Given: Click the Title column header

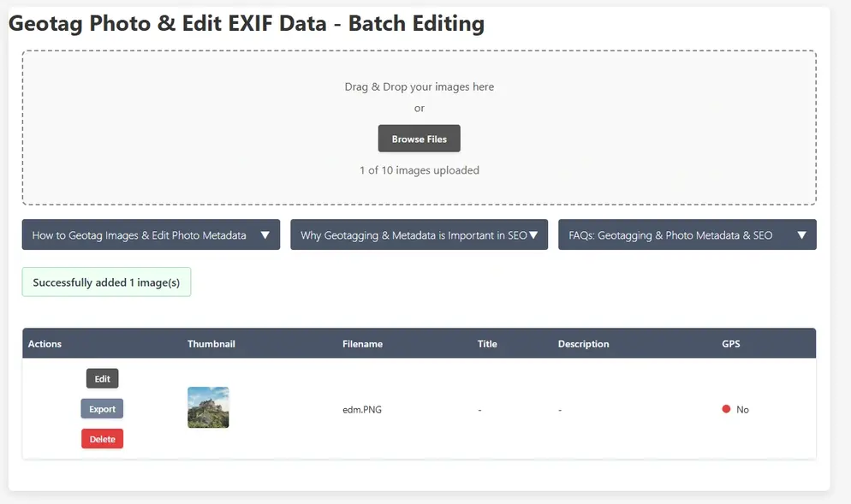Looking at the screenshot, I should click(x=487, y=343).
